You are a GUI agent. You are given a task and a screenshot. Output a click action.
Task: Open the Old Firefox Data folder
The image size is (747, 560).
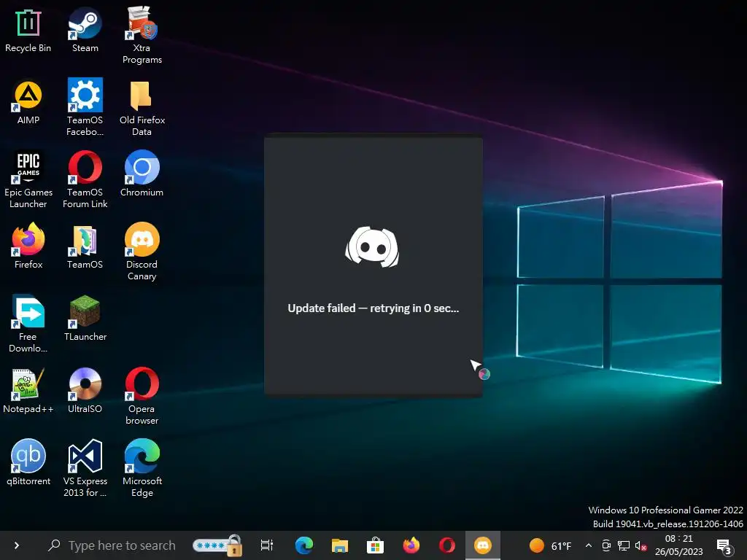(142, 108)
